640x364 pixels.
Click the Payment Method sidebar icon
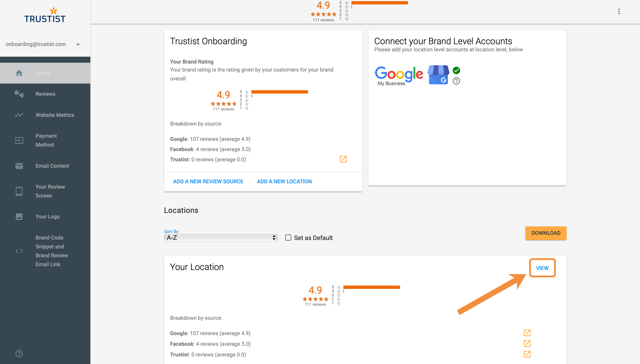(19, 140)
